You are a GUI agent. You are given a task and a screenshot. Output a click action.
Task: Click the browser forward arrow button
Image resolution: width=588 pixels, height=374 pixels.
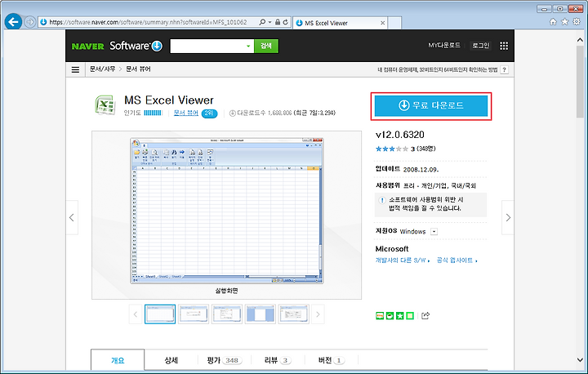[30, 22]
